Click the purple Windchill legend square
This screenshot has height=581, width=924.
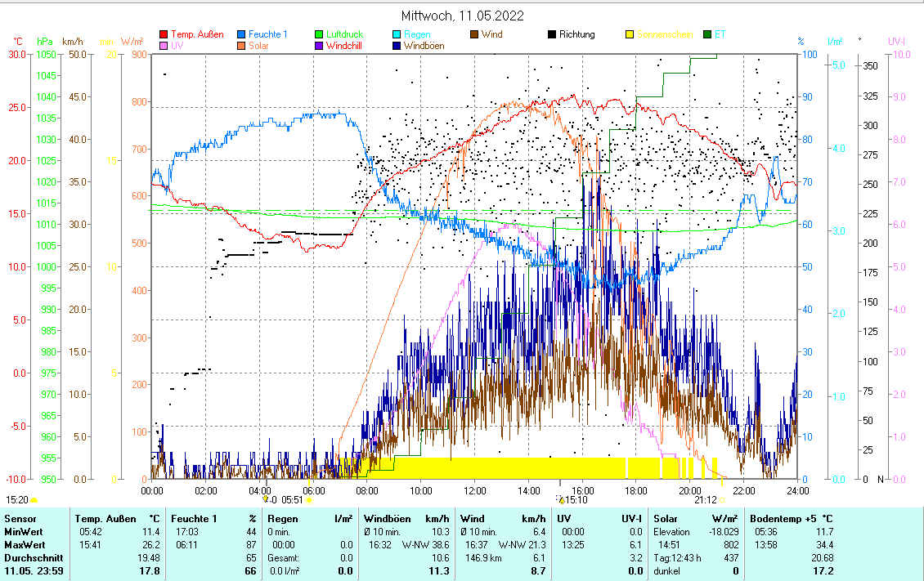[320, 46]
